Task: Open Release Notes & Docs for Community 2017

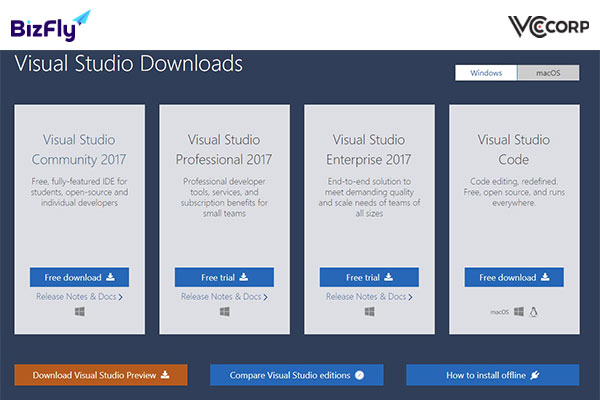Action: [x=79, y=297]
